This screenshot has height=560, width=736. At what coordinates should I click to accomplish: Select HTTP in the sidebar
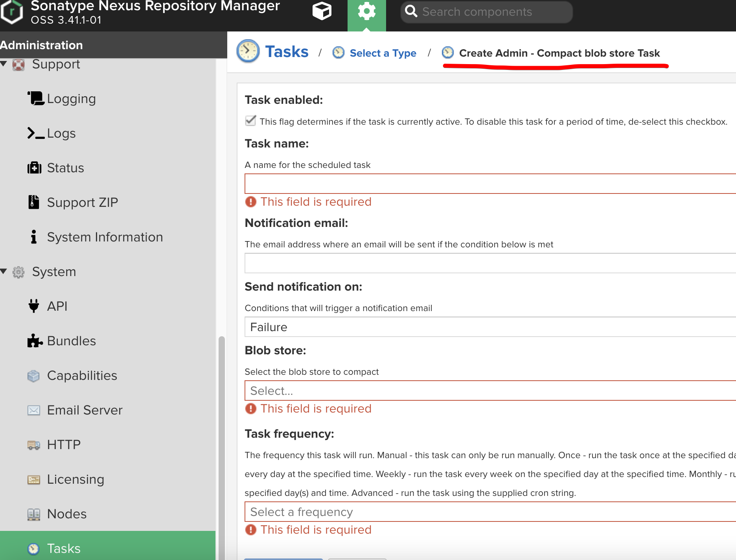(x=64, y=445)
